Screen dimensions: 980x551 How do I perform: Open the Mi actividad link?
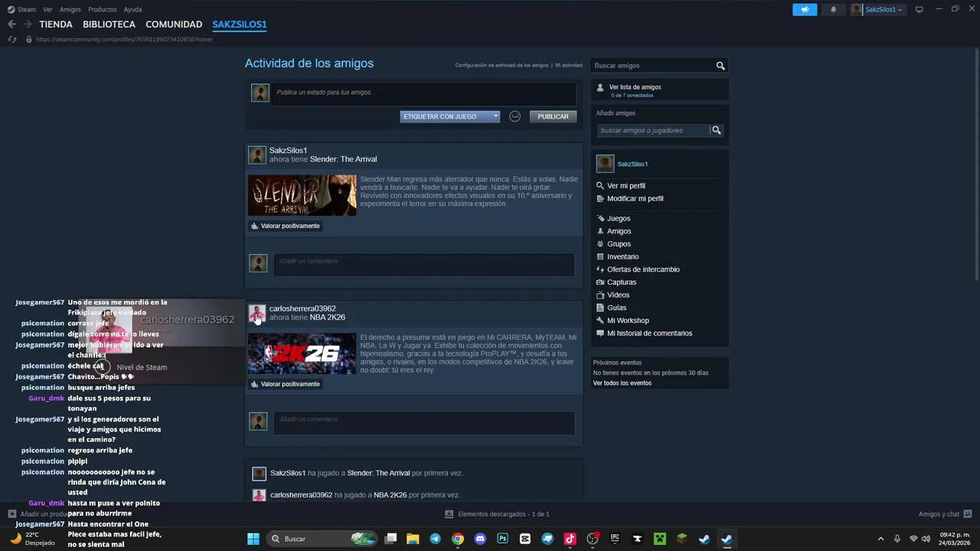[x=569, y=65]
